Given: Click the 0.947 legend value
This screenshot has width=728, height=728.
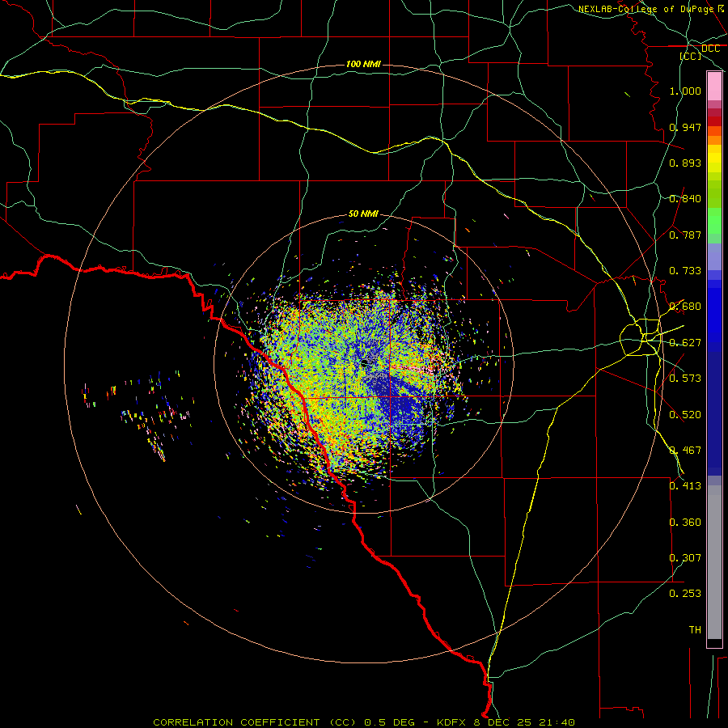Looking at the screenshot, I should (x=685, y=127).
